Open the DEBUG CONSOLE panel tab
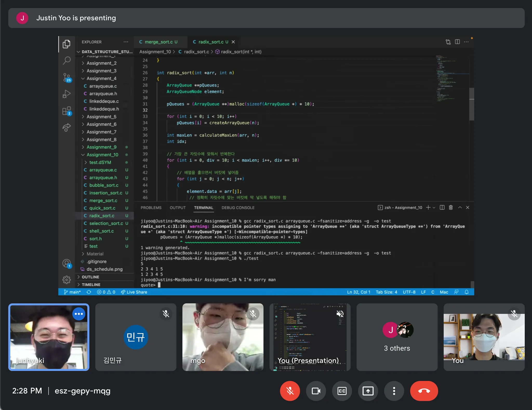The width and height of the screenshot is (532, 410). pyautogui.click(x=238, y=208)
